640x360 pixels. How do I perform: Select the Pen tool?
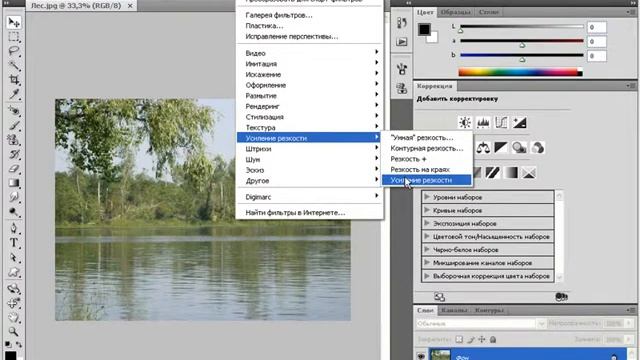click(13, 228)
